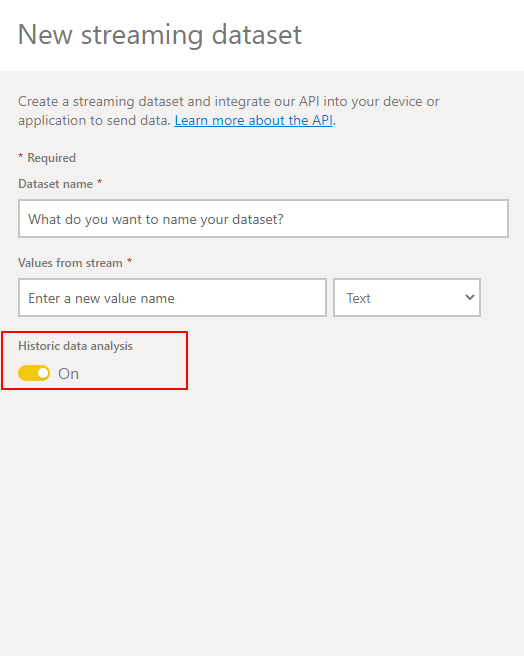Select the word Text in the type combo box
Viewport: 524px width, 656px height.
click(x=358, y=298)
